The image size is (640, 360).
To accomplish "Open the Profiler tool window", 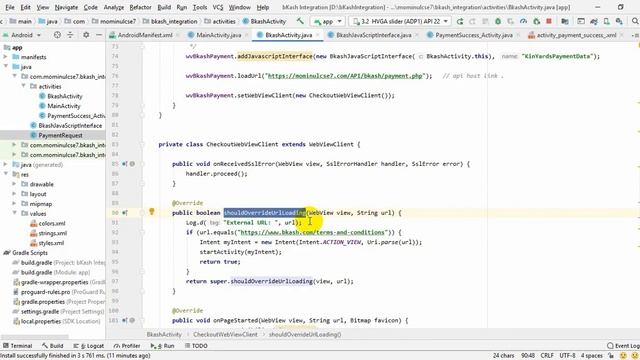I will (x=127, y=346).
